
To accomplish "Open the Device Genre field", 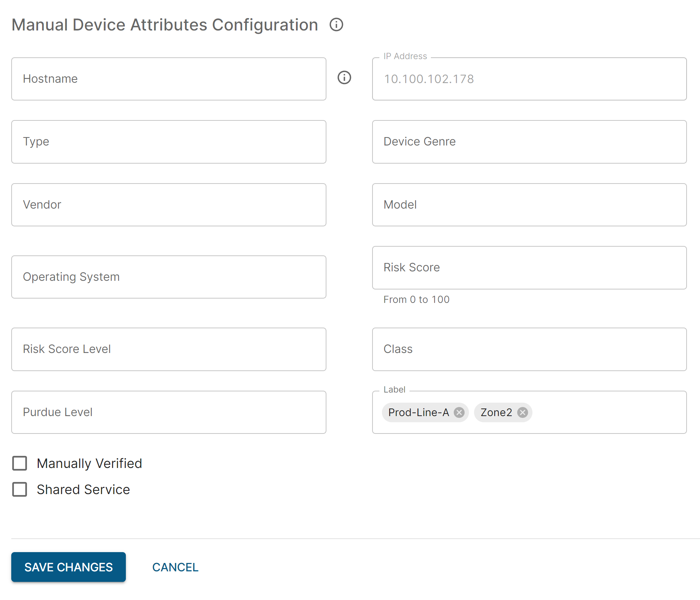I will (529, 142).
